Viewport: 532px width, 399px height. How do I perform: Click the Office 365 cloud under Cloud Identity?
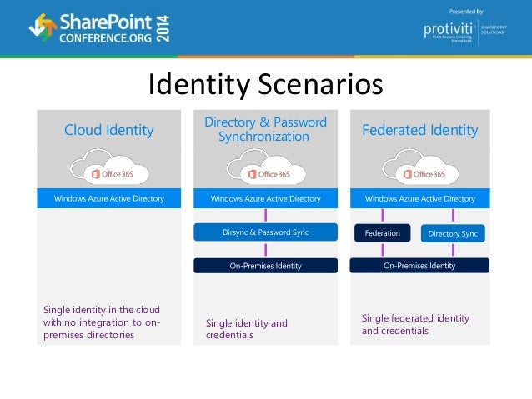point(109,167)
